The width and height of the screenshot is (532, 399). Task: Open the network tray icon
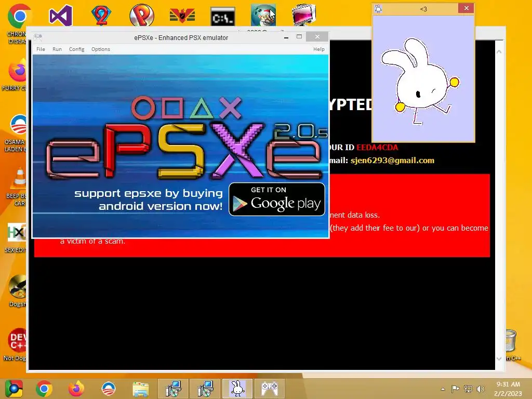[468, 389]
